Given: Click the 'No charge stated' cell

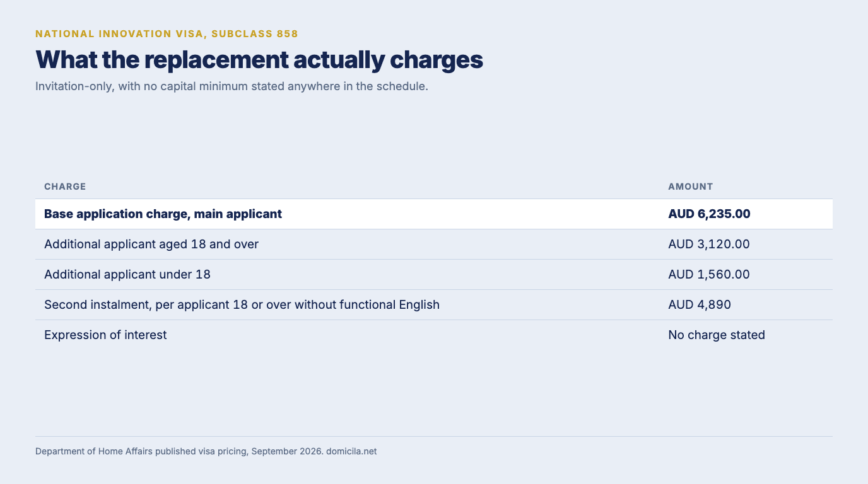Looking at the screenshot, I should coord(717,335).
